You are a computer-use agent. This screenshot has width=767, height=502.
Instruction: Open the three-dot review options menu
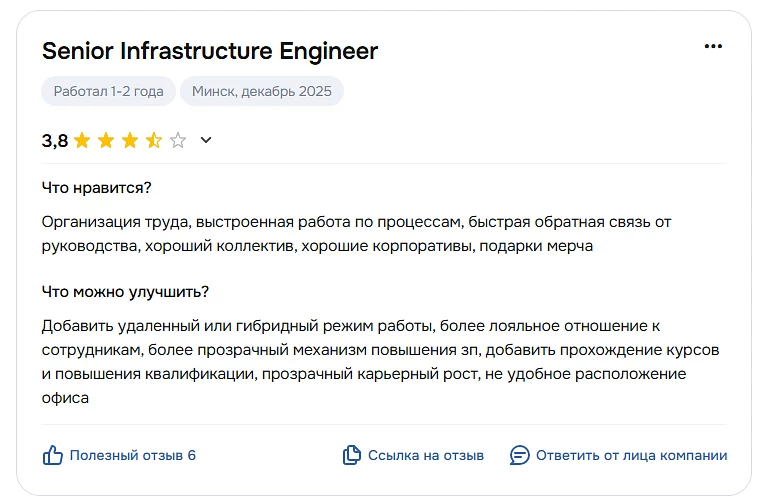[x=713, y=46]
